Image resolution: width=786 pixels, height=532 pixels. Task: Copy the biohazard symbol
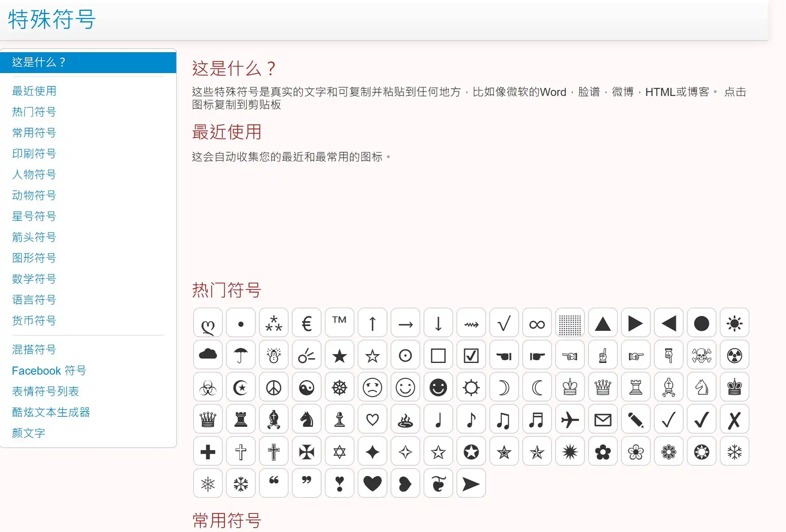[x=208, y=387]
